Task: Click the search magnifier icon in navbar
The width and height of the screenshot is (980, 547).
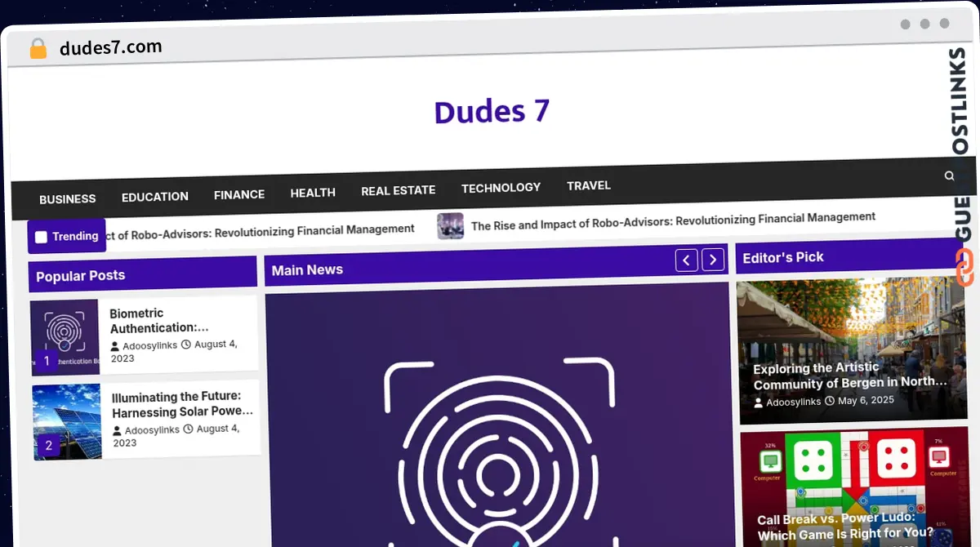Action: pyautogui.click(x=949, y=176)
